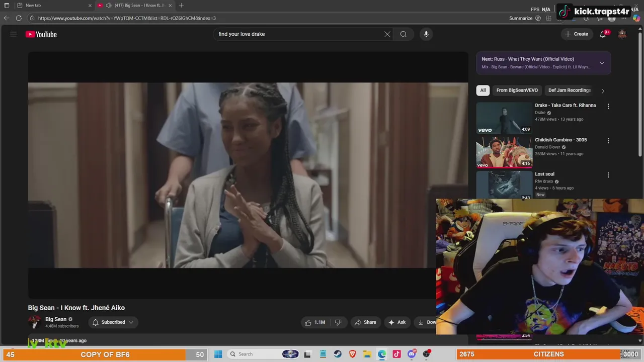This screenshot has width=644, height=362.
Task: Click the Create button
Action: click(x=577, y=34)
